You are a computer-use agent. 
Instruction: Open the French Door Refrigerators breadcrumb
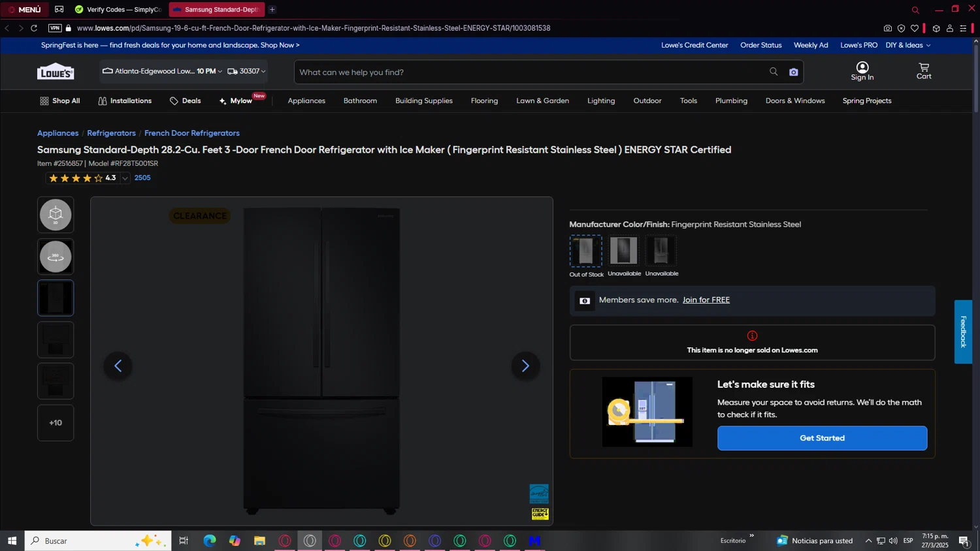192,133
